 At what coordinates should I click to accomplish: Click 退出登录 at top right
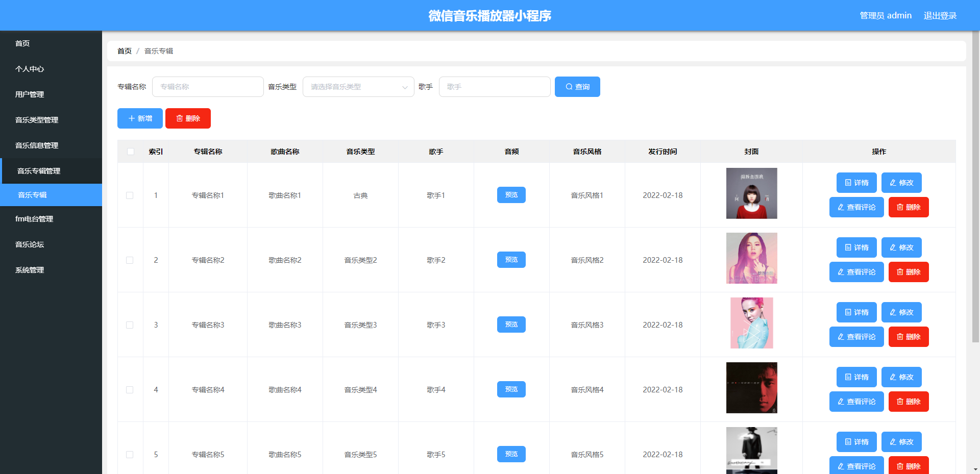(x=940, y=15)
